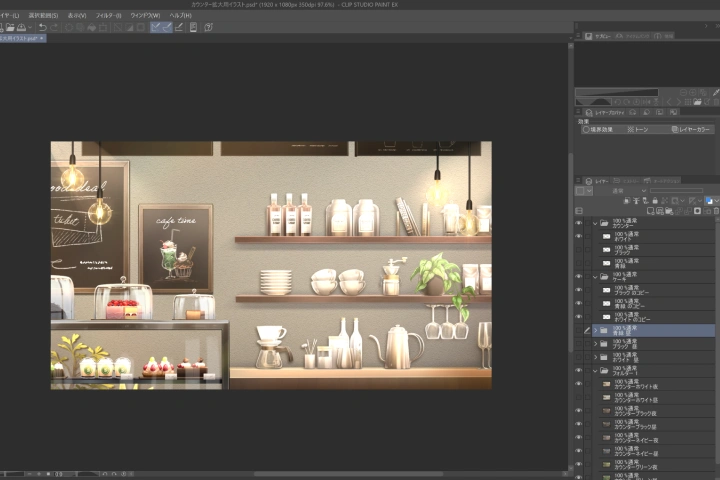Show the hidden ブラック 昼 folder
The image size is (720, 480).
click(579, 344)
